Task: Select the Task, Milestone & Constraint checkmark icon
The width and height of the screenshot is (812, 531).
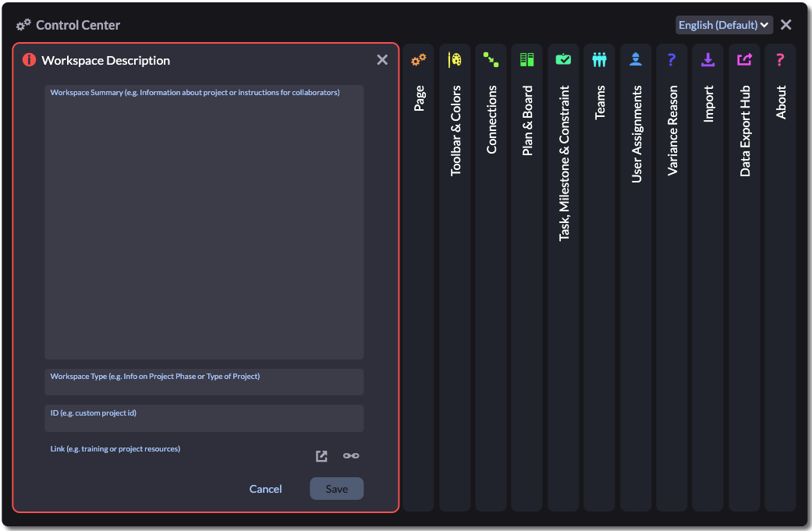Action: pos(563,59)
